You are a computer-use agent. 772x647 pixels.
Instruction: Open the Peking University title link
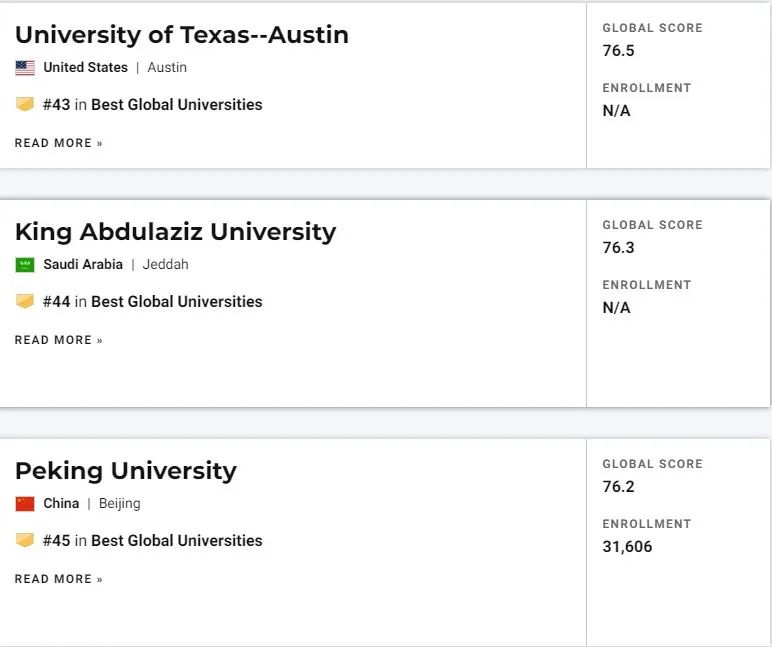point(126,471)
